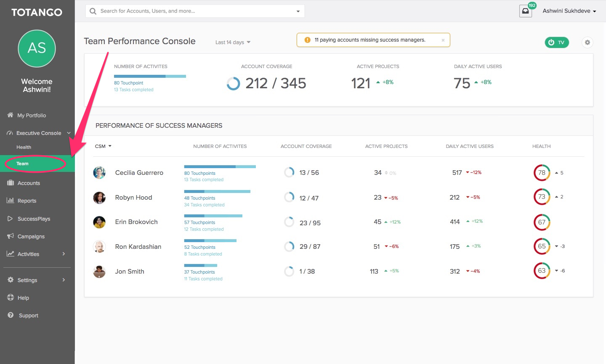Open Cecilia Guerrero's profile
The width and height of the screenshot is (606, 364).
tap(139, 173)
